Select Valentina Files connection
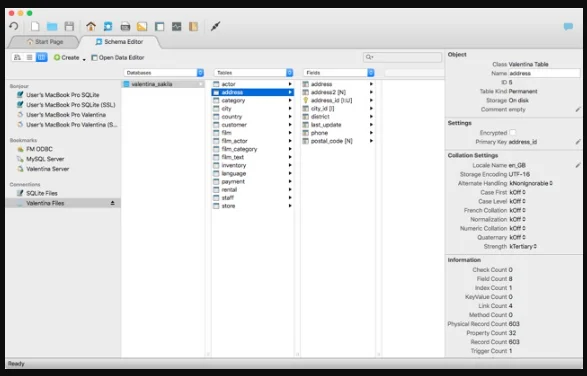 click(63, 203)
